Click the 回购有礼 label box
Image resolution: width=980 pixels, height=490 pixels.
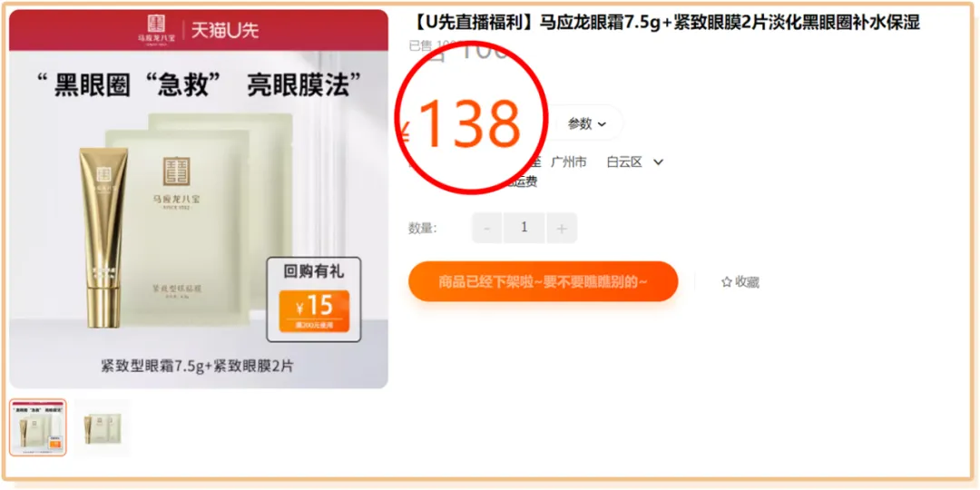[314, 299]
